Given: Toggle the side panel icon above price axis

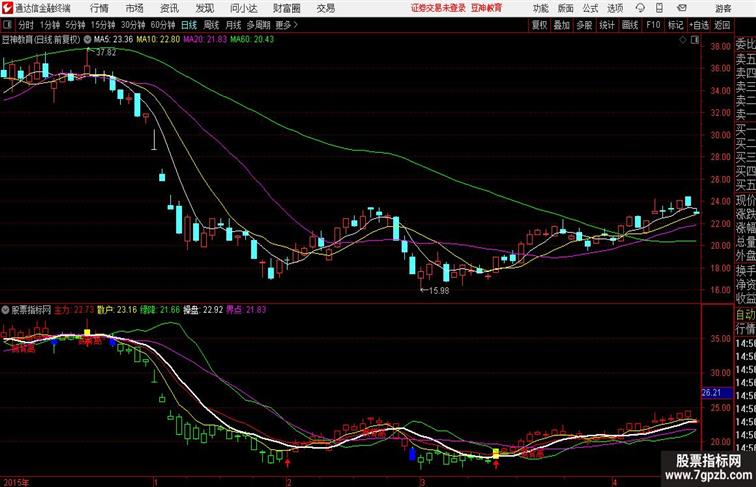Looking at the screenshot, I should tap(695, 40).
